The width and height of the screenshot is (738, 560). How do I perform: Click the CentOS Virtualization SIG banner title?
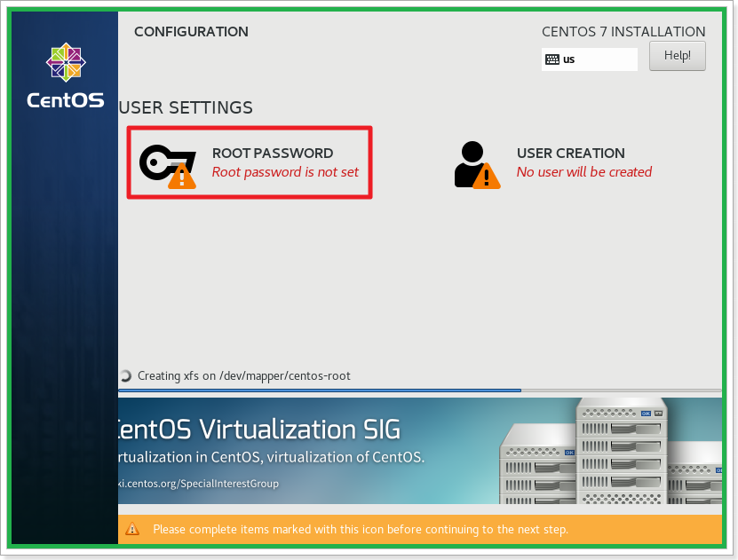[259, 430]
